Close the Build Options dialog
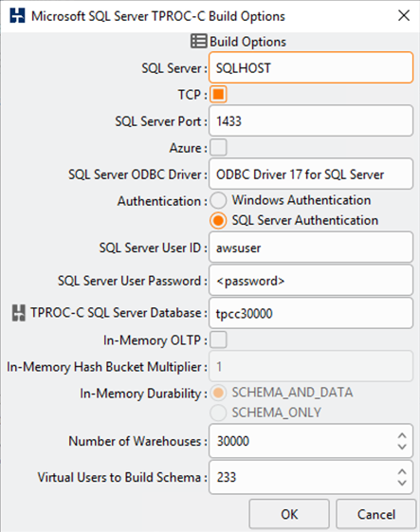 coord(404,15)
